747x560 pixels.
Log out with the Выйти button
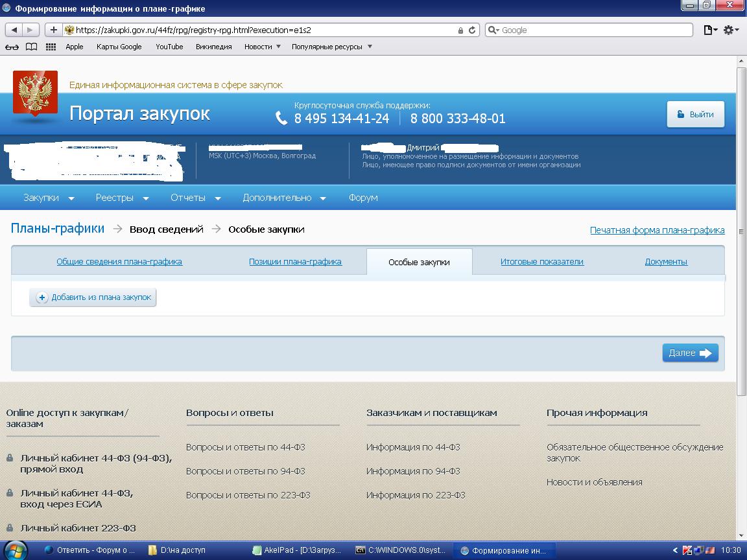(695, 114)
